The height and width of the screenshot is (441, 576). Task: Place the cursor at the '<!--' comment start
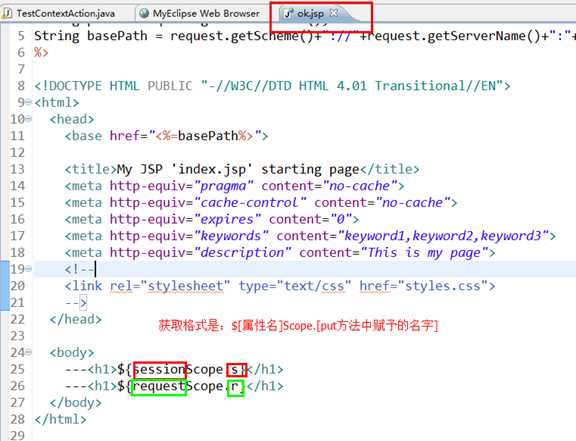pos(80,269)
